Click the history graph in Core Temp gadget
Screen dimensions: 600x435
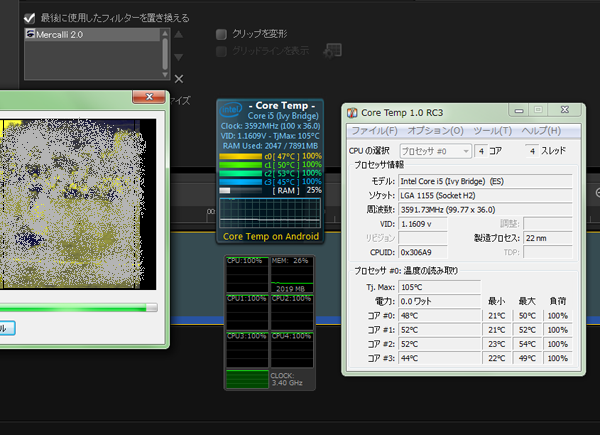tap(270, 212)
